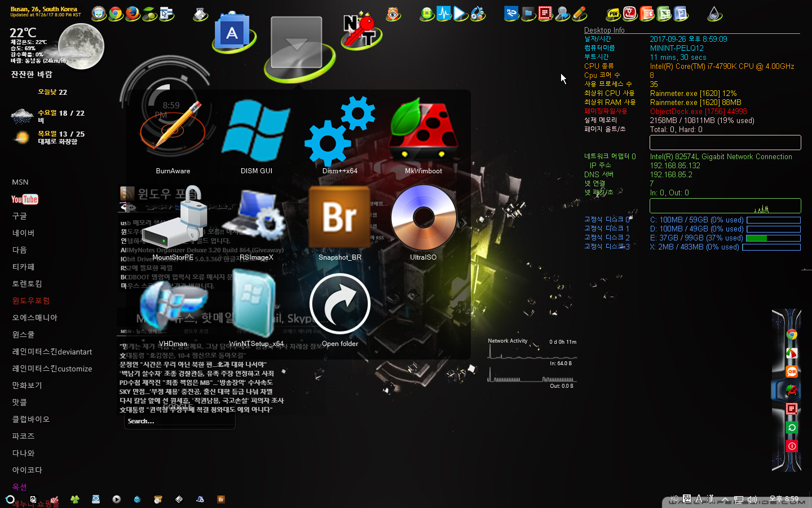Image resolution: width=812 pixels, height=508 pixels.
Task: Click the Search... input field
Action: 179,422
